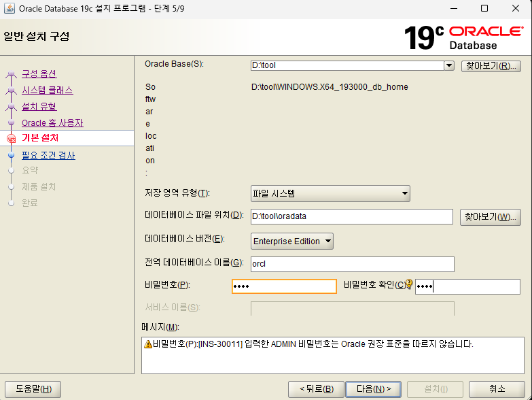Maximize the installer window
Screen dimensions: 532x400
pos(484,8)
